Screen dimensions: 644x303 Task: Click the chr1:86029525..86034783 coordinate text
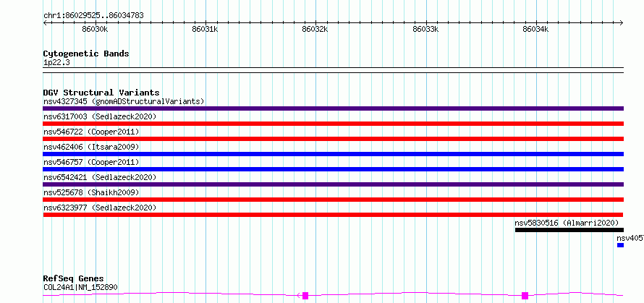[93, 16]
